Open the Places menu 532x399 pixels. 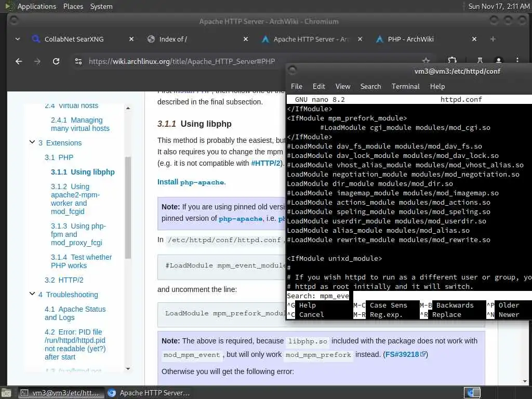coord(73,6)
